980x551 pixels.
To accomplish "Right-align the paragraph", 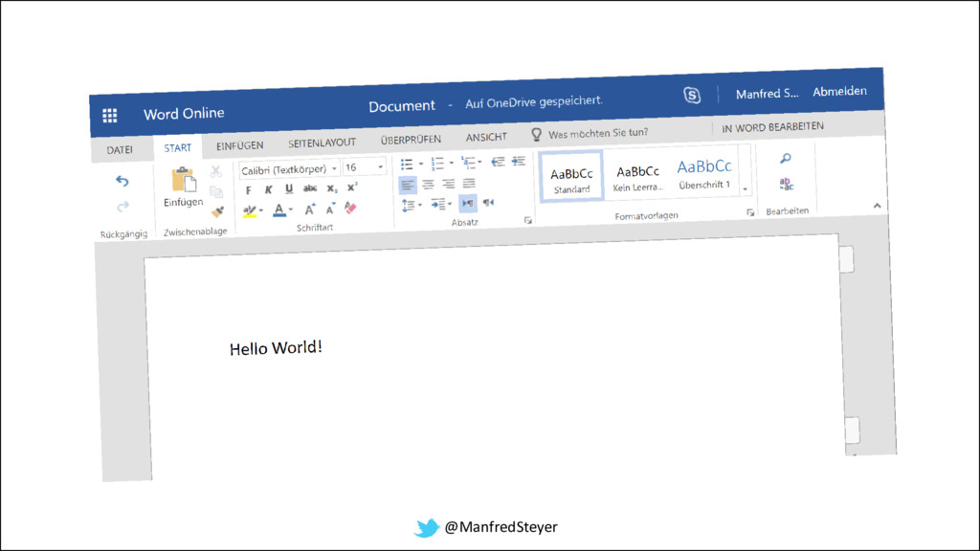I will pos(448,184).
